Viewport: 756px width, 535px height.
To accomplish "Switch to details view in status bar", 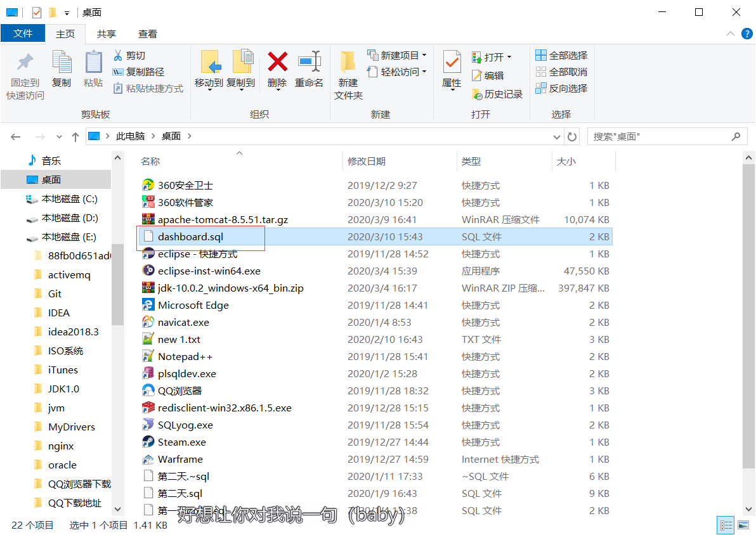I will coord(726,525).
